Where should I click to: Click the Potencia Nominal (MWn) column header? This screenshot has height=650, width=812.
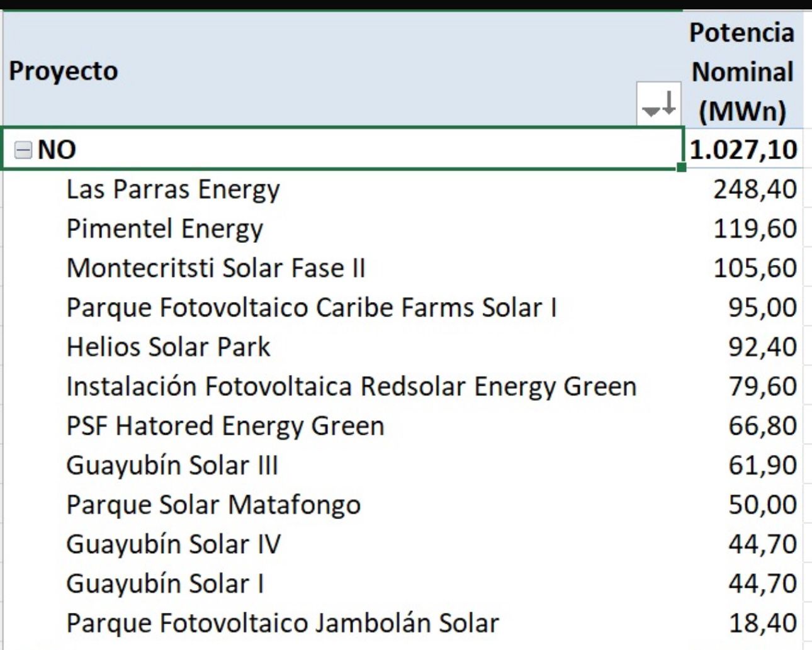(x=742, y=72)
